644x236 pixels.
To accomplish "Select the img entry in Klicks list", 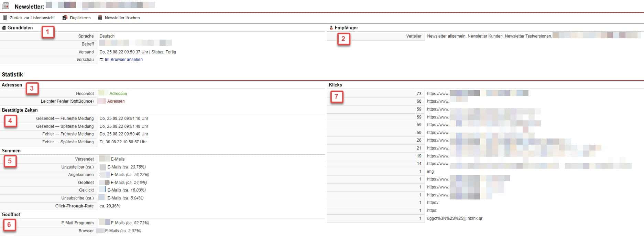I will (x=430, y=172).
